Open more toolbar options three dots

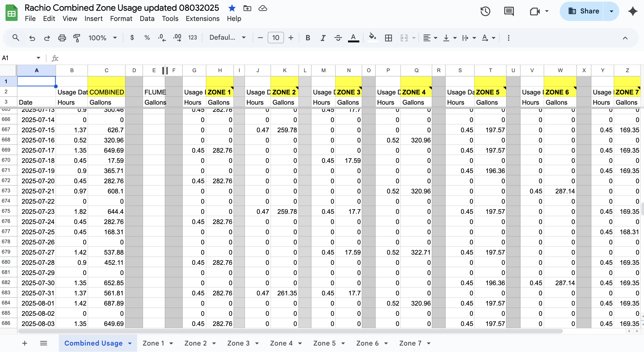click(x=508, y=38)
